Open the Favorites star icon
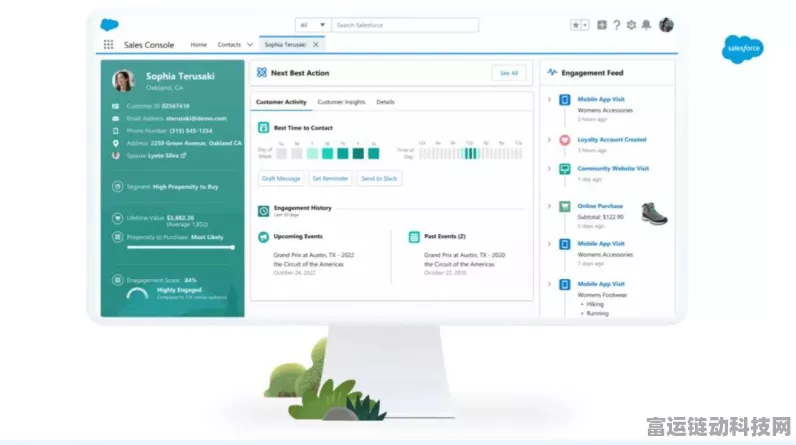This screenshot has height=445, width=796. pos(576,25)
